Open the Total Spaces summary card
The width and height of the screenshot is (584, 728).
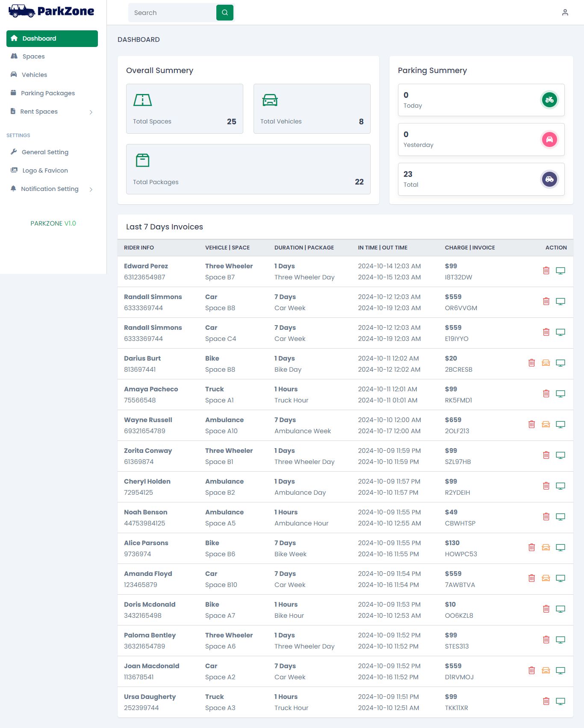(x=185, y=109)
